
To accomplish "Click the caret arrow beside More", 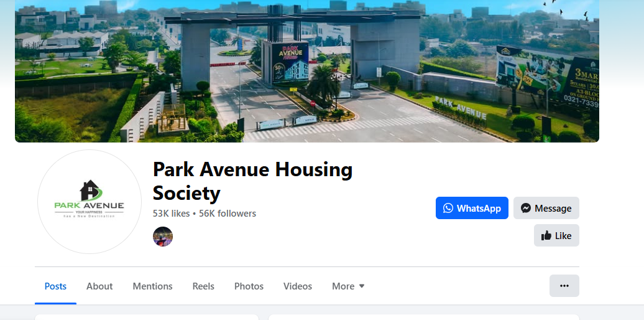I will point(362,286).
